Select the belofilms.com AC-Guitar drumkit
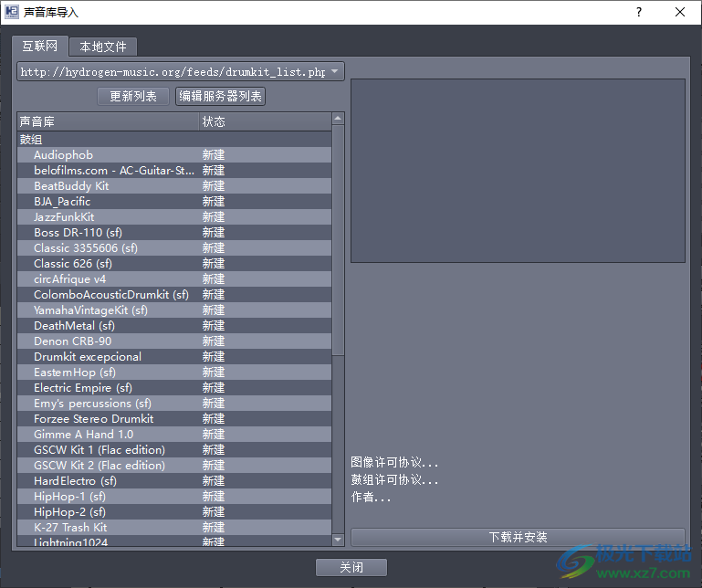The image size is (702, 588). (x=174, y=171)
